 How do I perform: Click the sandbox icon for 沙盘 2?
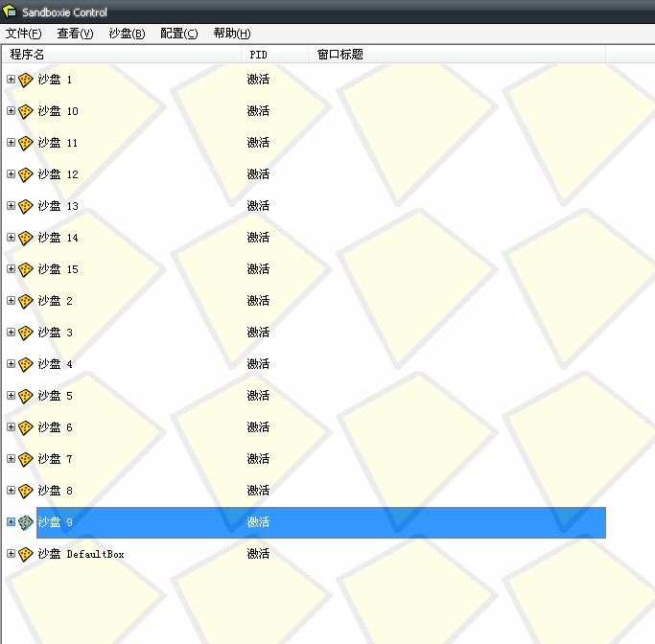click(x=26, y=301)
